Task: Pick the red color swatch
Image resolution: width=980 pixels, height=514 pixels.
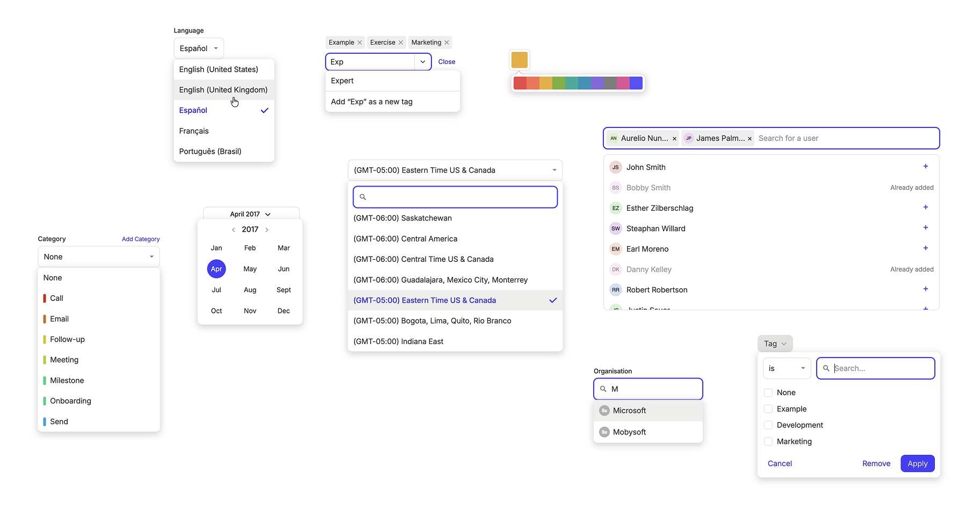Action: 520,83
